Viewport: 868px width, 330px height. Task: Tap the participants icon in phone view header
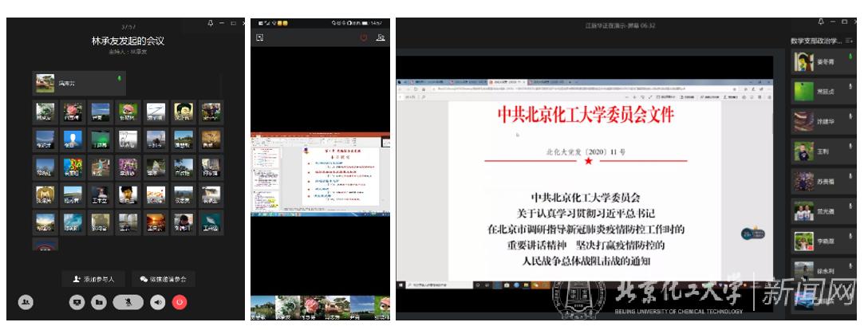381,37
